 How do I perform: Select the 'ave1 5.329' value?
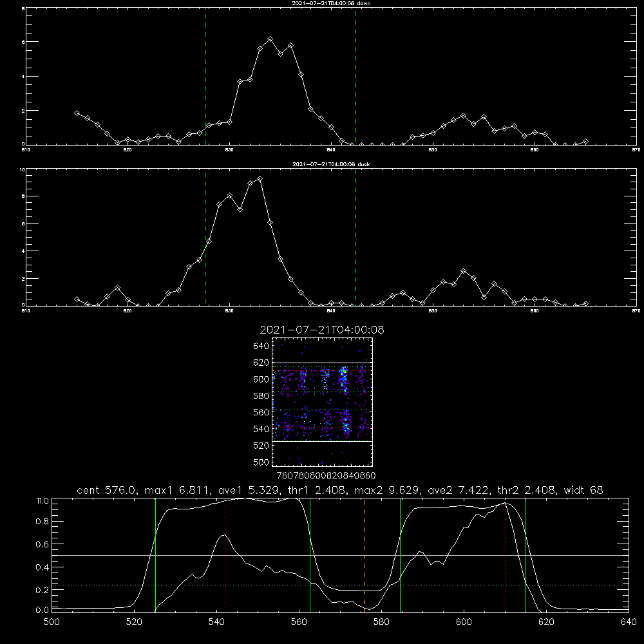[249, 490]
